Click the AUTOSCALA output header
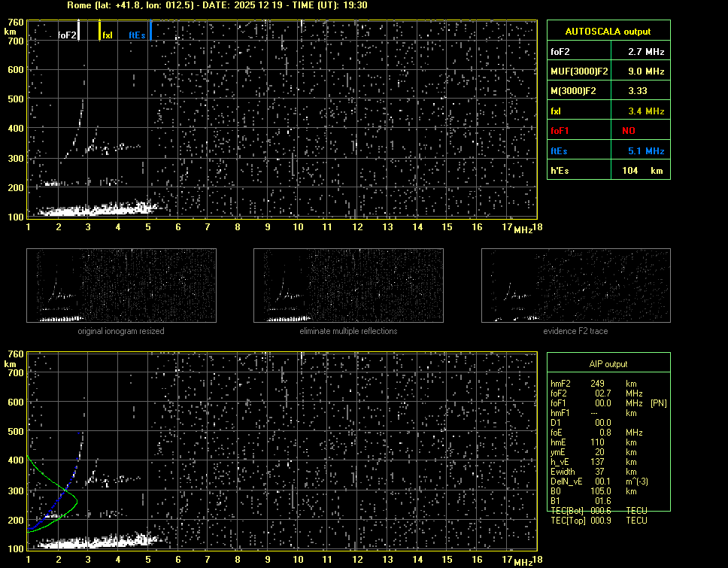This screenshot has width=728, height=568. tap(608, 32)
